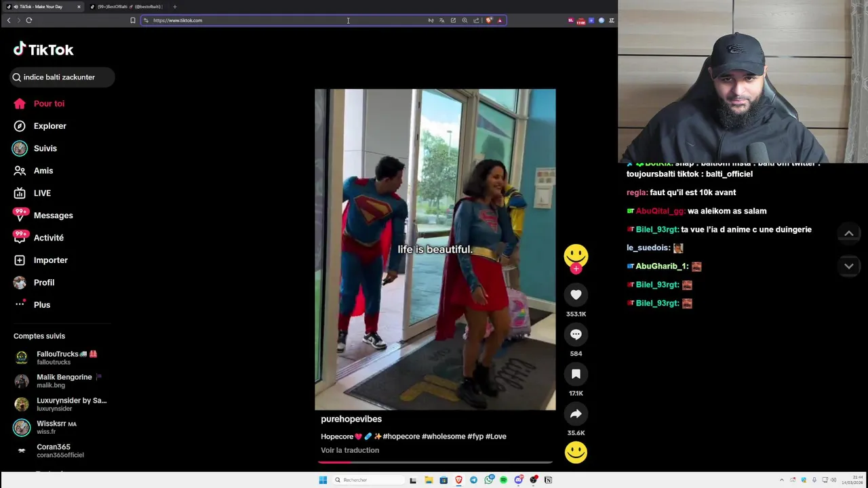The image size is (868, 488).
Task: Open Activité notifications
Action: tap(39, 238)
